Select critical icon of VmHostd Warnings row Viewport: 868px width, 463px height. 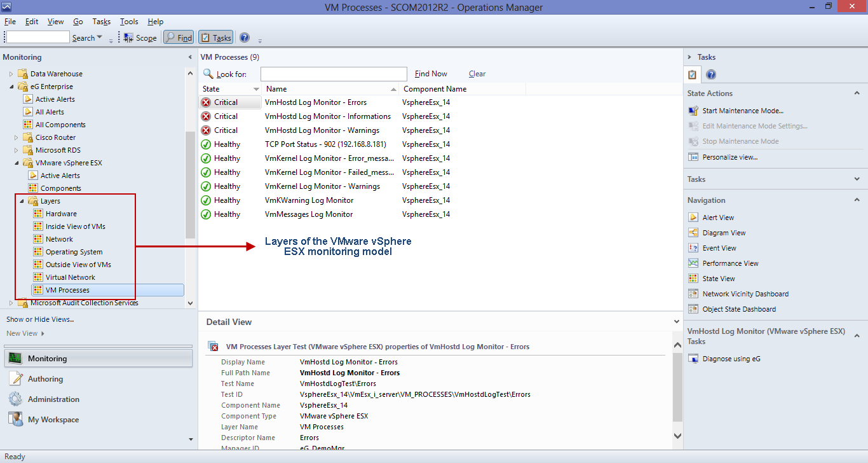pos(206,130)
